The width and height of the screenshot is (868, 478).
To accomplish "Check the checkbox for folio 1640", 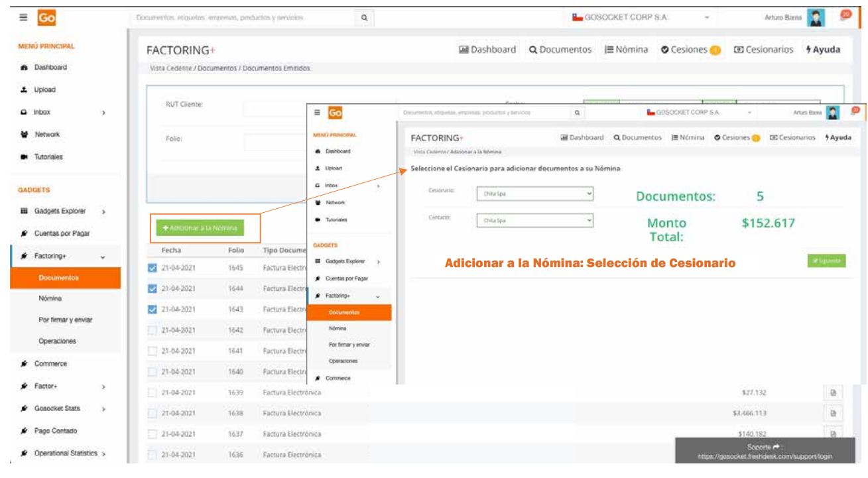I will (153, 371).
